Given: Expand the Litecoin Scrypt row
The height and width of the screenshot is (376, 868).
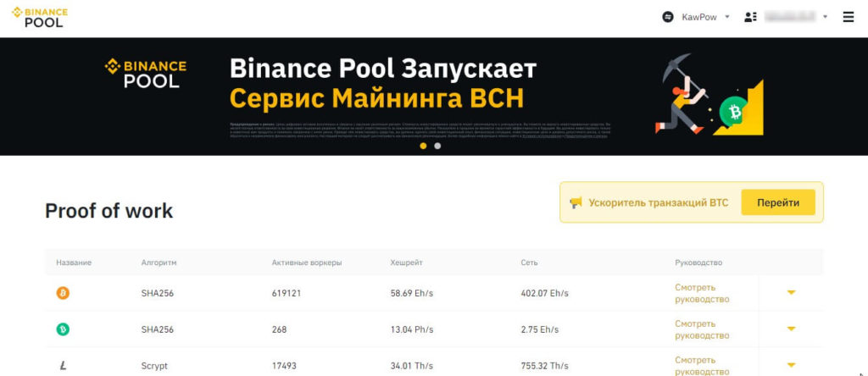Looking at the screenshot, I should 791,366.
